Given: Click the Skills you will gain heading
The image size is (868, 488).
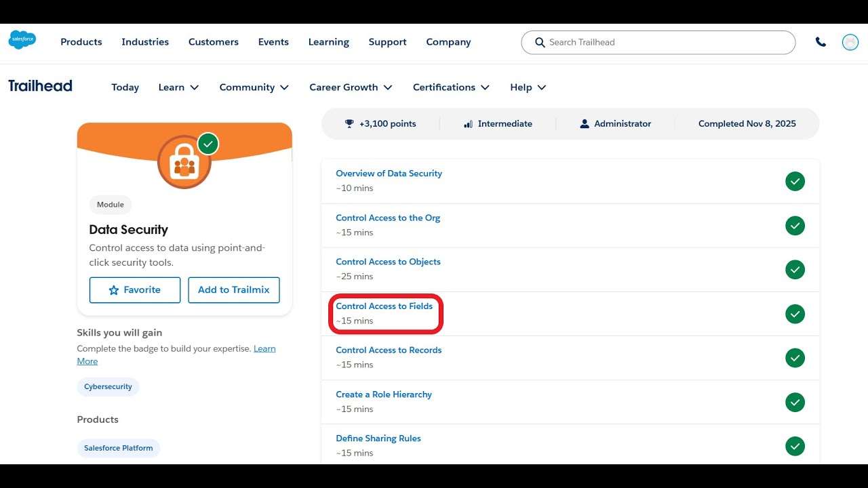Looking at the screenshot, I should point(119,333).
